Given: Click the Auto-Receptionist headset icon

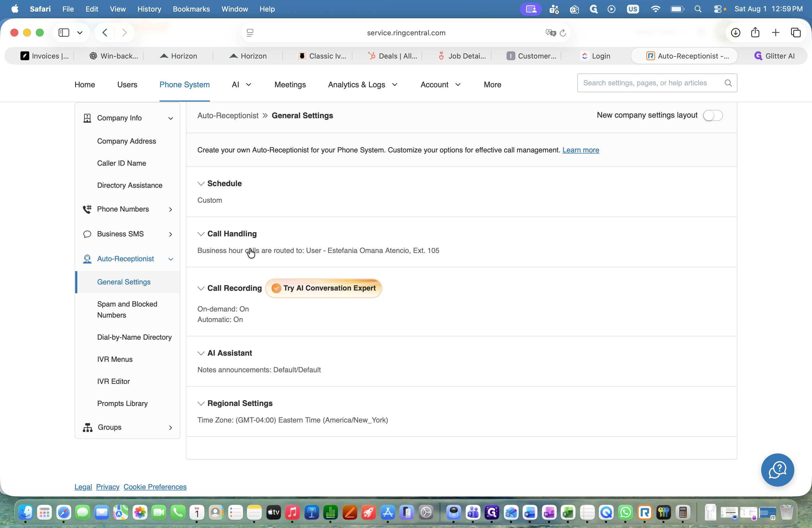Looking at the screenshot, I should click(87, 259).
